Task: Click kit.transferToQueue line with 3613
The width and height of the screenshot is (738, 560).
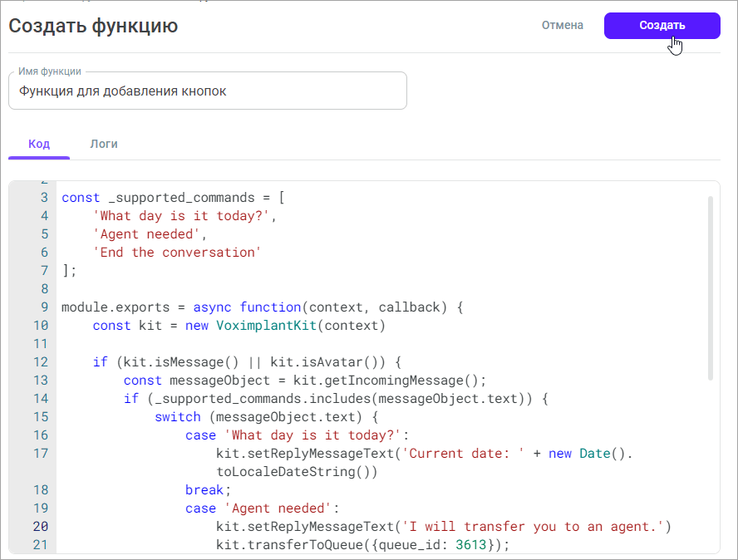Action: click(x=363, y=545)
